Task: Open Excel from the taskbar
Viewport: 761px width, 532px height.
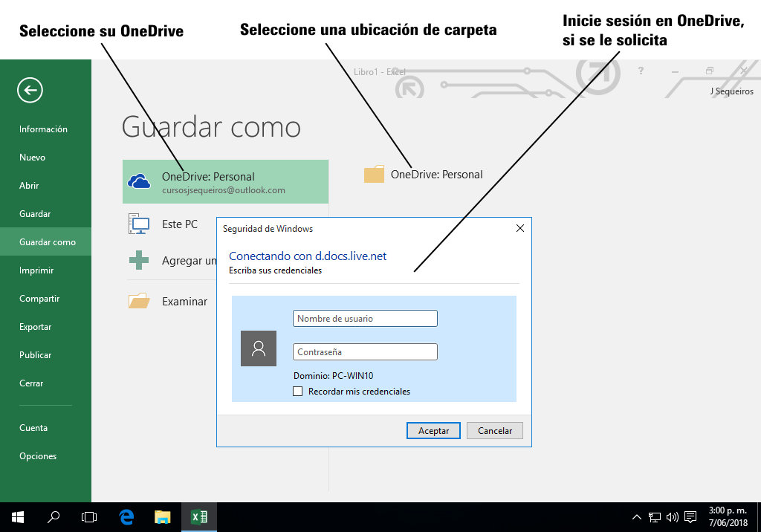Action: (x=198, y=516)
